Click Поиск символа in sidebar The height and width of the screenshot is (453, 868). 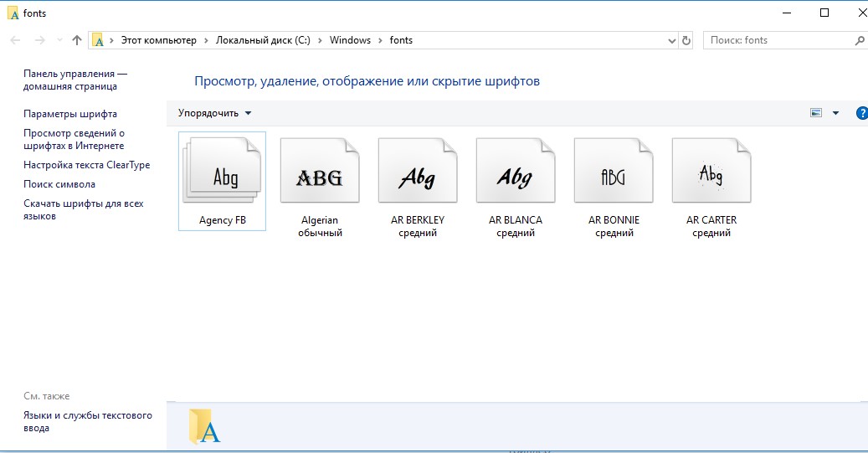[x=59, y=184]
